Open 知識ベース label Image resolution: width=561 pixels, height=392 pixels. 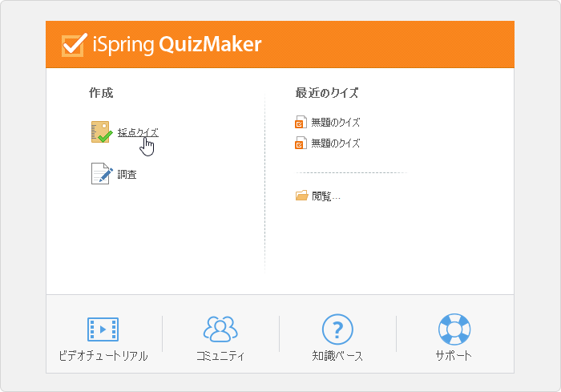pyautogui.click(x=337, y=356)
